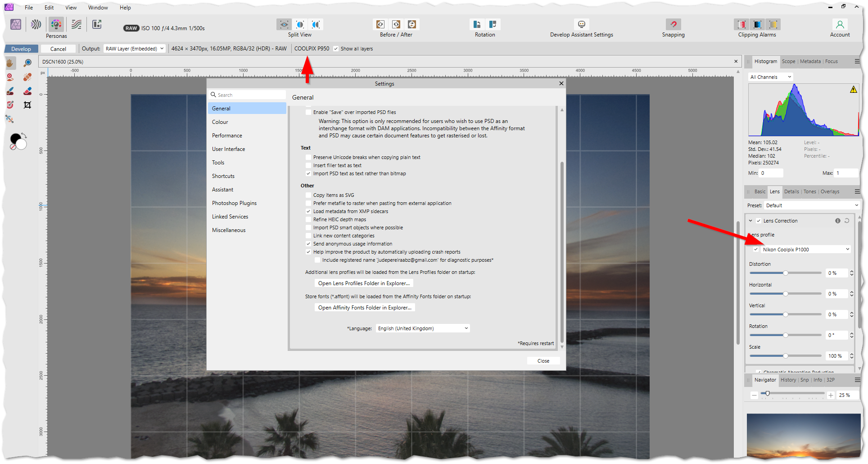Open the Develop Assistant Settings icon
868x464 pixels.
[582, 24]
